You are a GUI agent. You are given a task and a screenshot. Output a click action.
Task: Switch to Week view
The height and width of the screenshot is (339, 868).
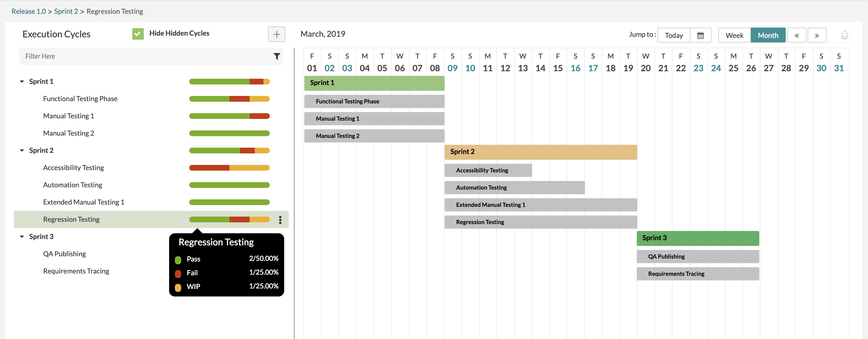734,35
